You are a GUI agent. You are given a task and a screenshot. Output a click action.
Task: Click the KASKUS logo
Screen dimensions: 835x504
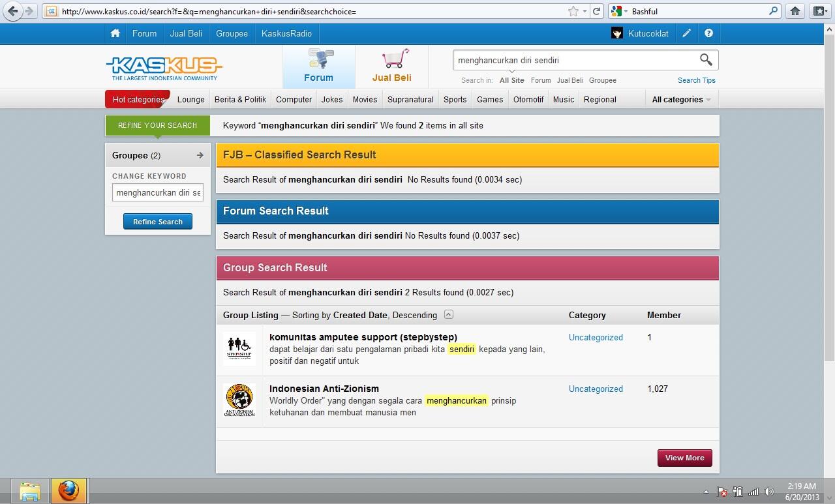pos(164,67)
